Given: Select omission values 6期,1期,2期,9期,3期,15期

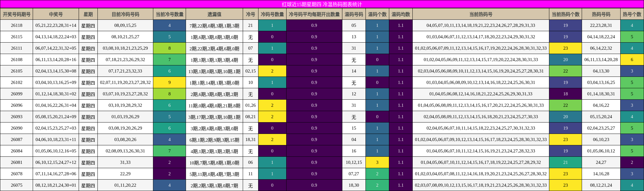Looking at the screenshot, I should 214,139.
